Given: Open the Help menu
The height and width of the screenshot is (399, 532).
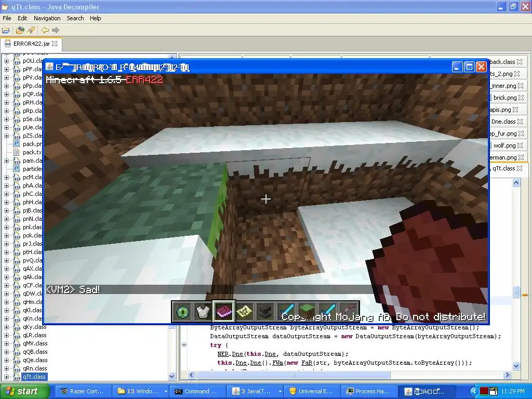Looking at the screenshot, I should (96, 18).
